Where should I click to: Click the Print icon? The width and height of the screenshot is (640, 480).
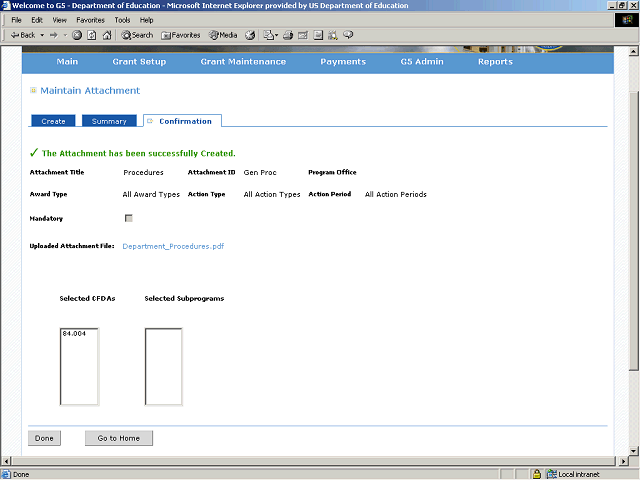tap(288, 35)
